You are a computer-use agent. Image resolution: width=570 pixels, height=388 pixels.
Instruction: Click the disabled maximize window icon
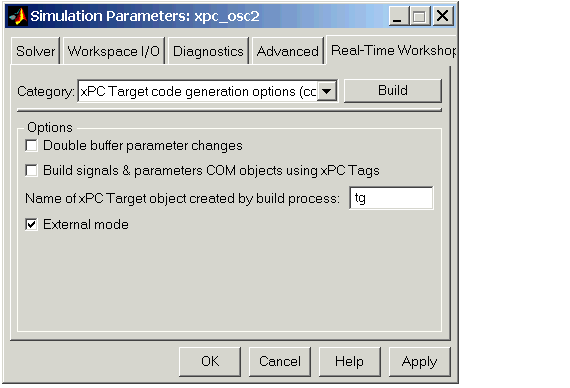420,16
